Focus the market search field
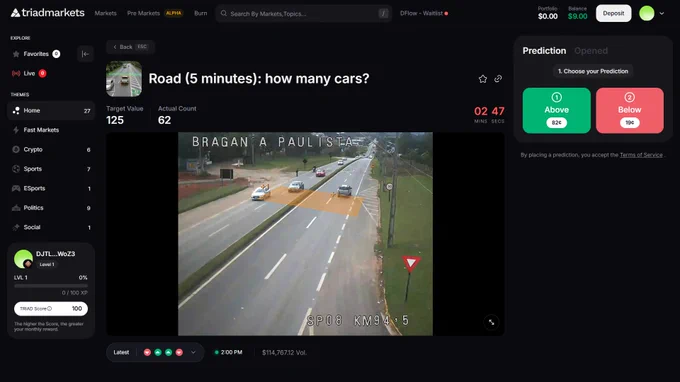Screen dimensions: 680x382 (x=304, y=13)
